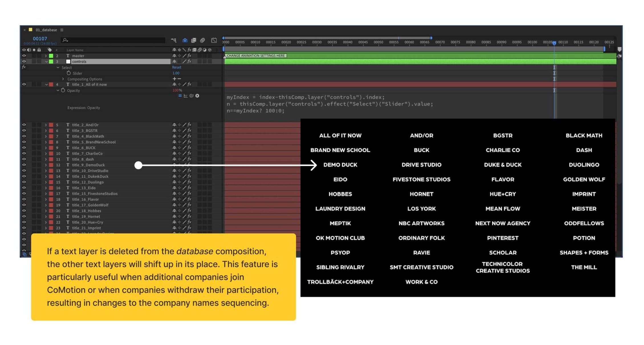
Task: Click the adjustment layer column header icon
Action: click(205, 50)
